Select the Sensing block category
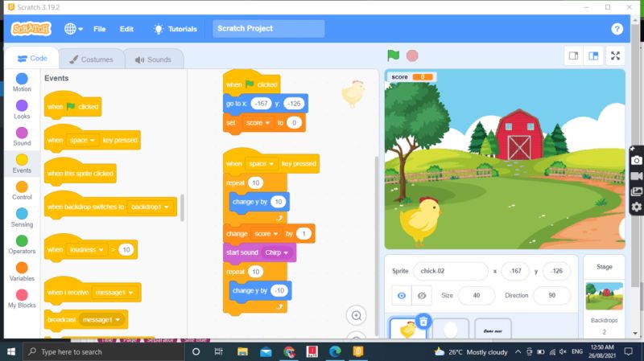 pos(22,218)
